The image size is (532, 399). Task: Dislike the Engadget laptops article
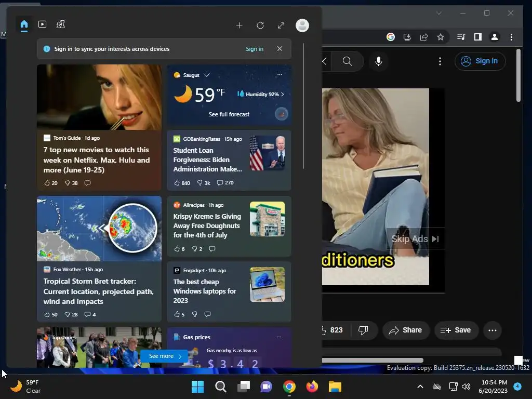(195, 314)
